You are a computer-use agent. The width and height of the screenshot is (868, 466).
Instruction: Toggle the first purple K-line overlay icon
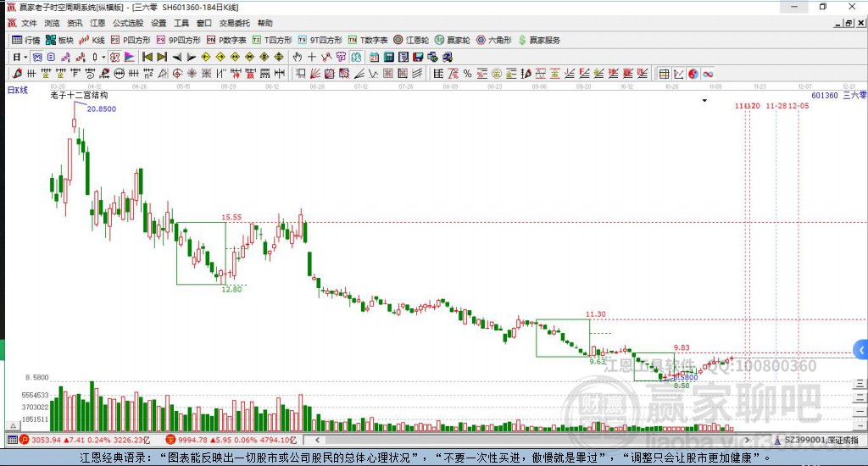[66, 57]
